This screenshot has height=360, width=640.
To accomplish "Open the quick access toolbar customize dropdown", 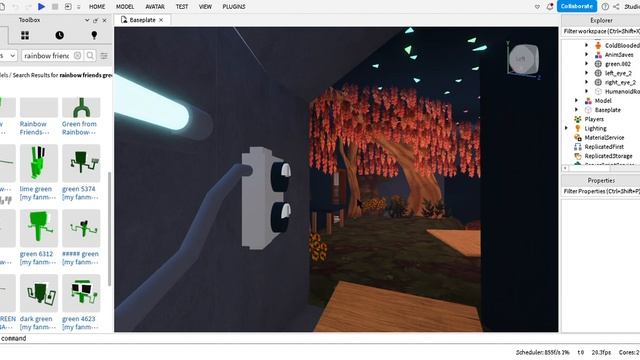I will (78, 7).
